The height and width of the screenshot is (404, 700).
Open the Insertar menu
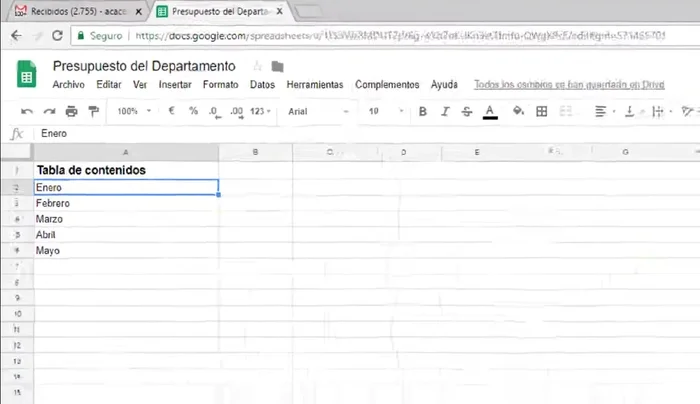[175, 85]
